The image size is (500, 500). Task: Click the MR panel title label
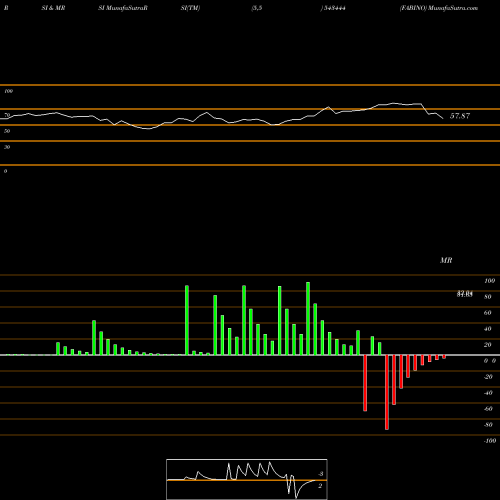446,260
